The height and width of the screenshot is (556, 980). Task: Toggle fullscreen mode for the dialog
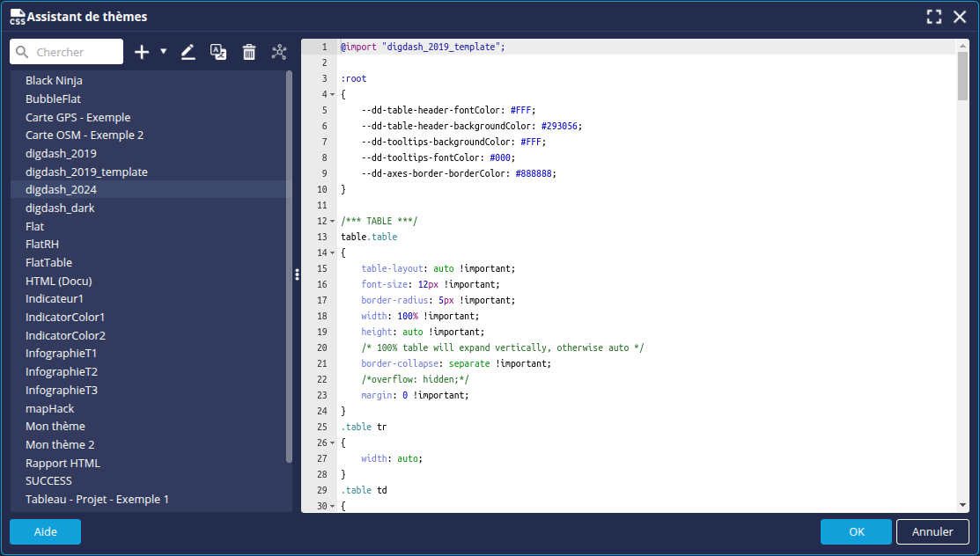point(934,17)
